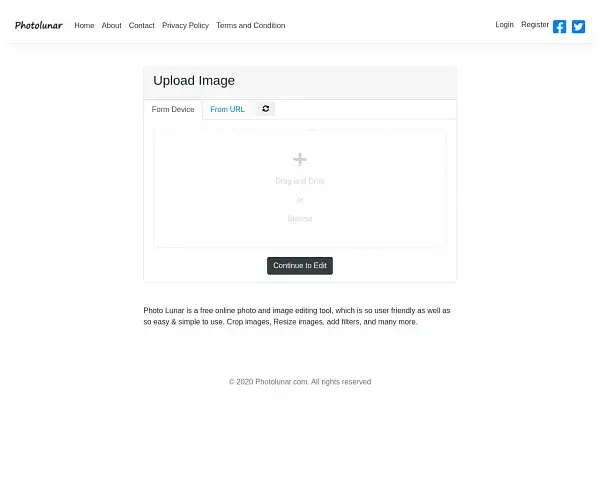Switch to the From URL tab
Screen dimensions: 600x480
227,109
